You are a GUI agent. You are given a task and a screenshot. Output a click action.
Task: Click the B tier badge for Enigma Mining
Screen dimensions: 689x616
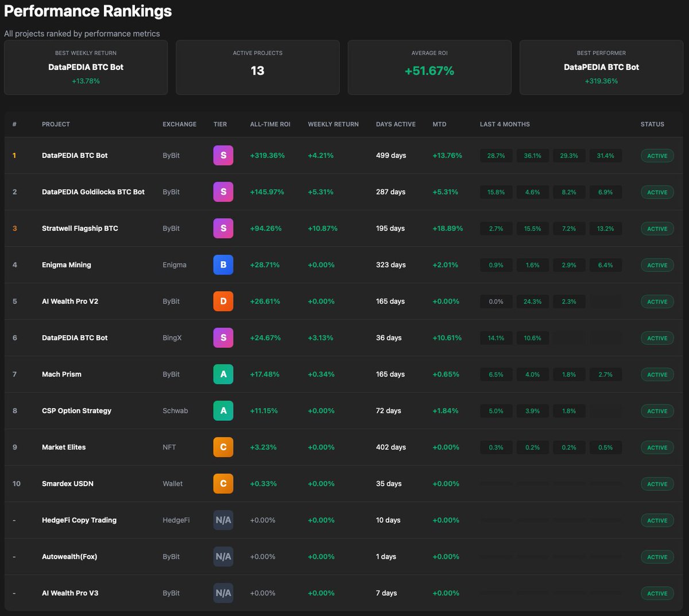[223, 265]
